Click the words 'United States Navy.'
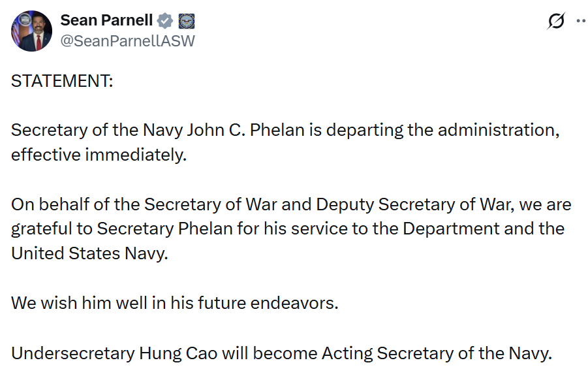The height and width of the screenshot is (367, 588). coord(89,253)
